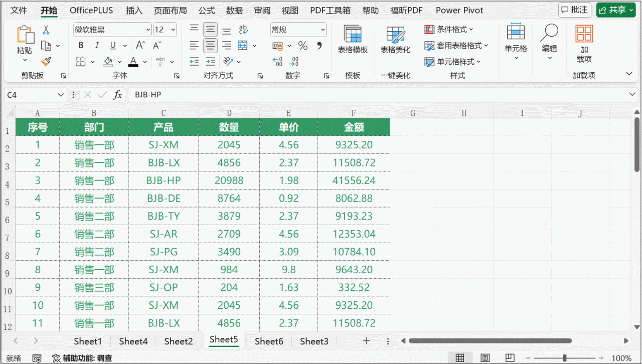Apply comma thousands separator style

pyautogui.click(x=319, y=46)
